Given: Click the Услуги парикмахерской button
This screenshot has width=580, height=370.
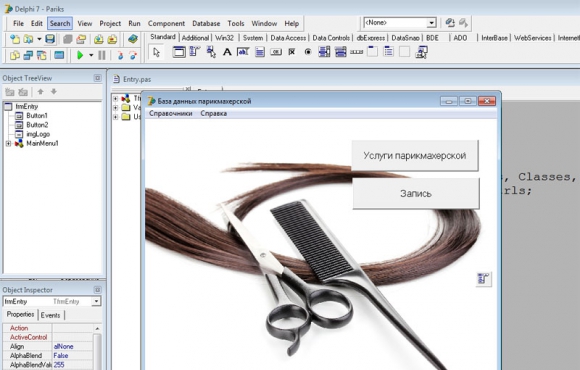Looking at the screenshot, I should 415,155.
